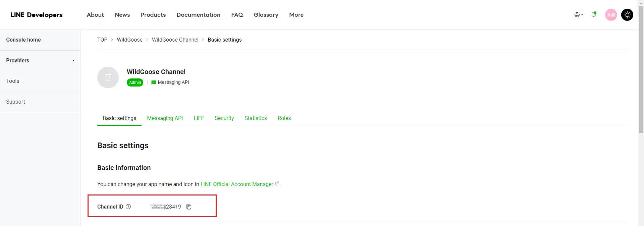644x226 pixels.
Task: Open the LIFF tab
Action: pyautogui.click(x=199, y=118)
